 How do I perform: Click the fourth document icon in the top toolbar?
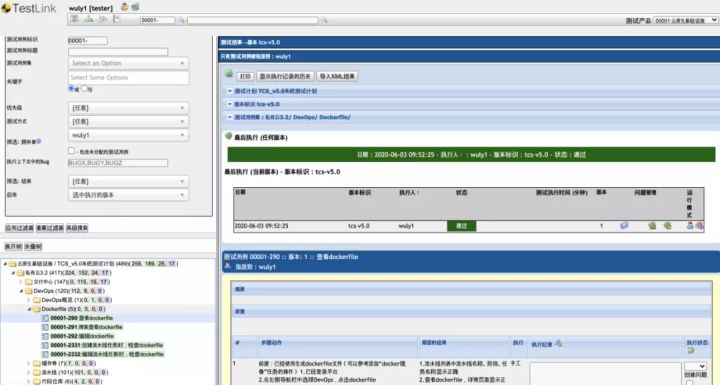pos(117,19)
